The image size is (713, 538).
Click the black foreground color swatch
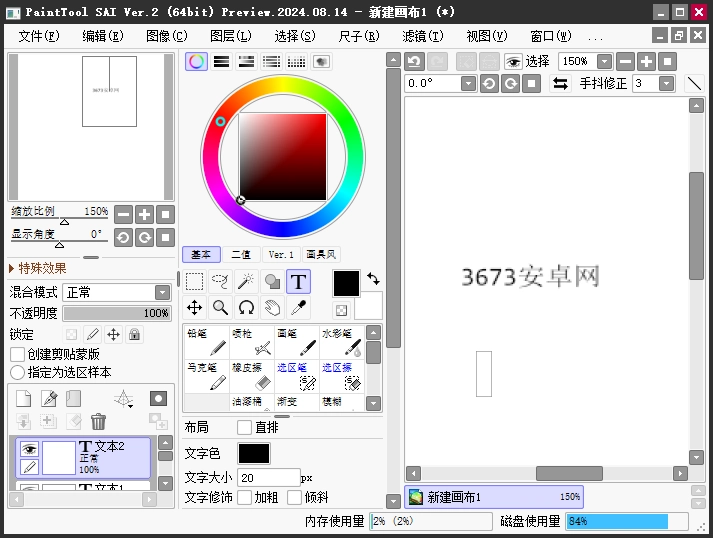pyautogui.click(x=346, y=283)
